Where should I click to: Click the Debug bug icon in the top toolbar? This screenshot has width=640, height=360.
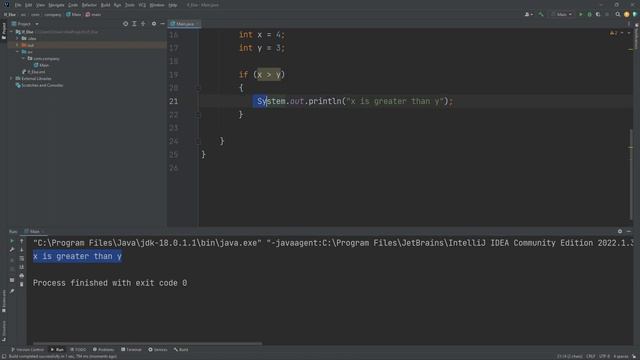589,14
